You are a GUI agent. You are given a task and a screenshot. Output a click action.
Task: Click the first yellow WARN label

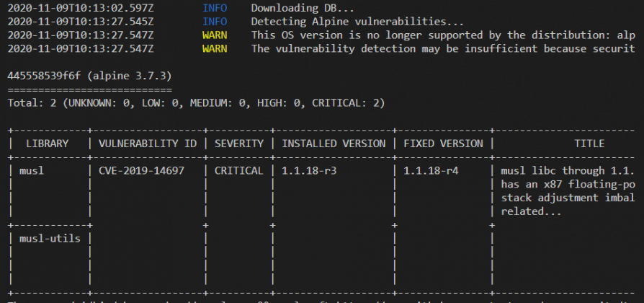coord(215,35)
